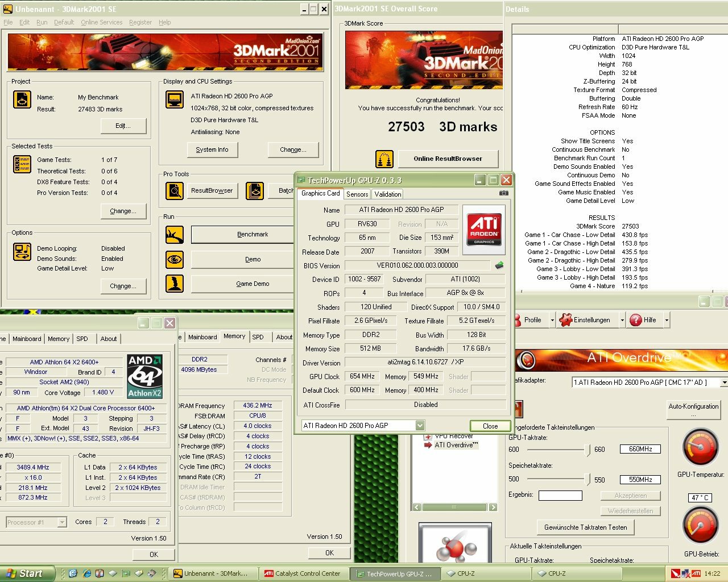Click the Ergebnis input field
728x582 pixels.
[x=560, y=496]
